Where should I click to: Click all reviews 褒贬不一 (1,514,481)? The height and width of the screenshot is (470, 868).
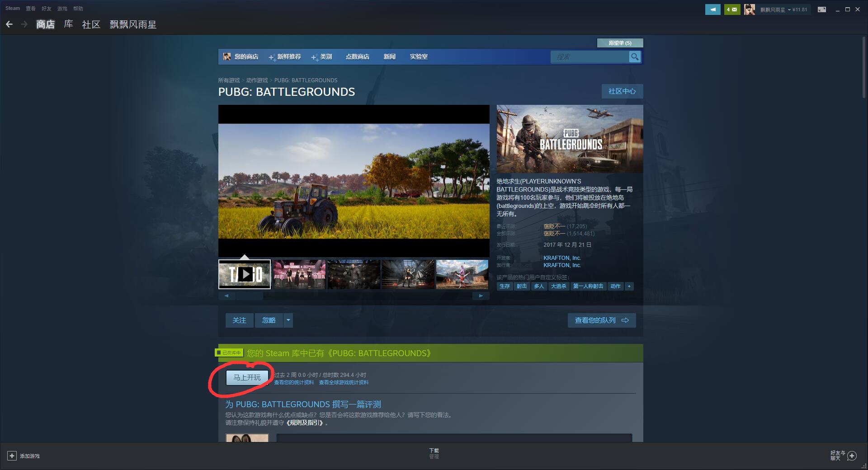pyautogui.click(x=569, y=234)
